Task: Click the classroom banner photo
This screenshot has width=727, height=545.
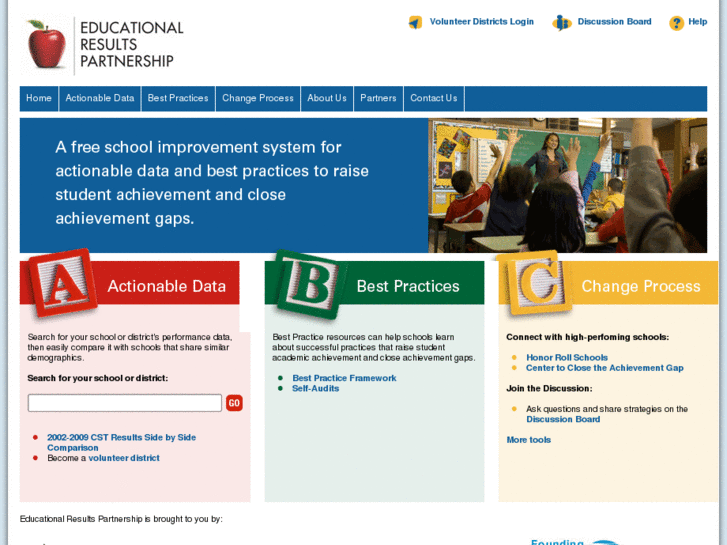Action: 568,185
